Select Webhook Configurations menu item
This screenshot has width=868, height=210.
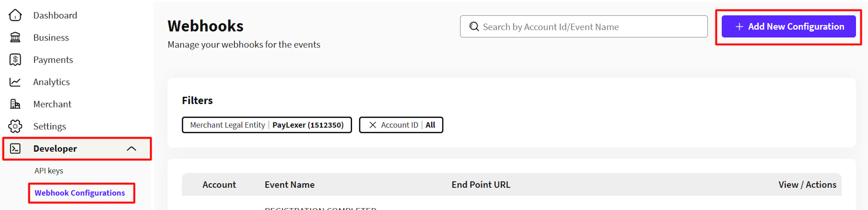pos(80,193)
